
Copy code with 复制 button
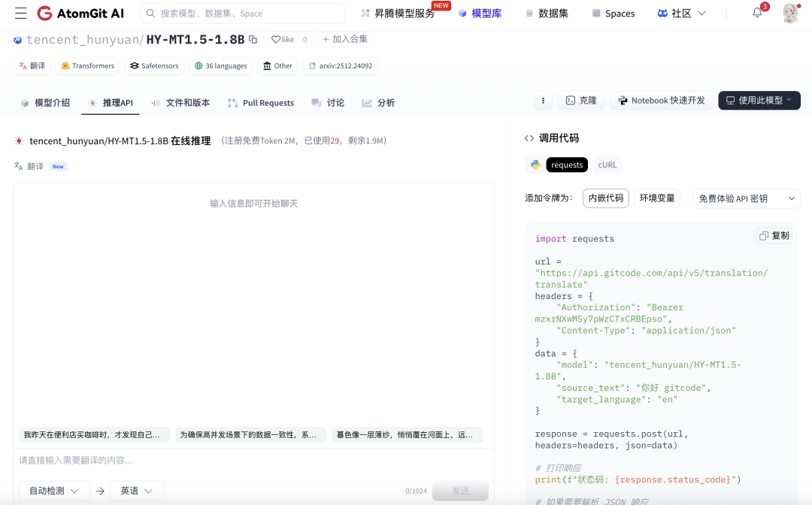[774, 236]
